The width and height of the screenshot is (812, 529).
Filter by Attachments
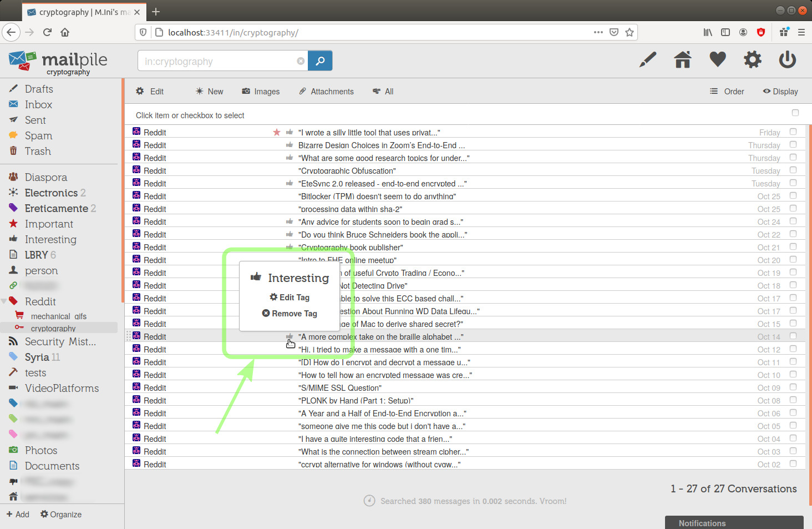click(326, 92)
